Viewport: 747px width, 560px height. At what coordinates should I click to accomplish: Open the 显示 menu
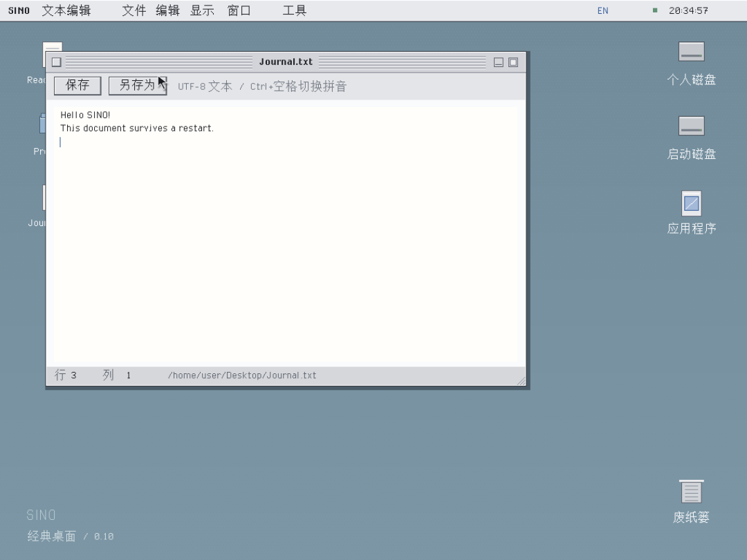[x=202, y=10]
